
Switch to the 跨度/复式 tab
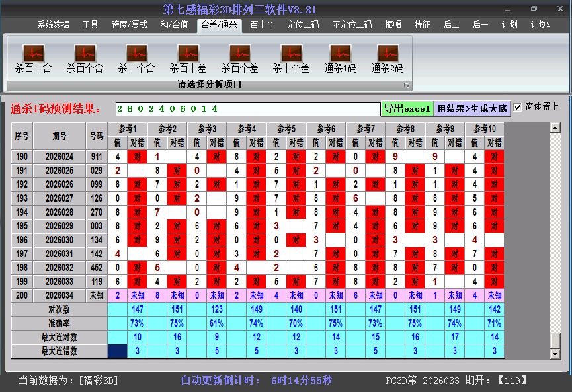[x=129, y=25]
